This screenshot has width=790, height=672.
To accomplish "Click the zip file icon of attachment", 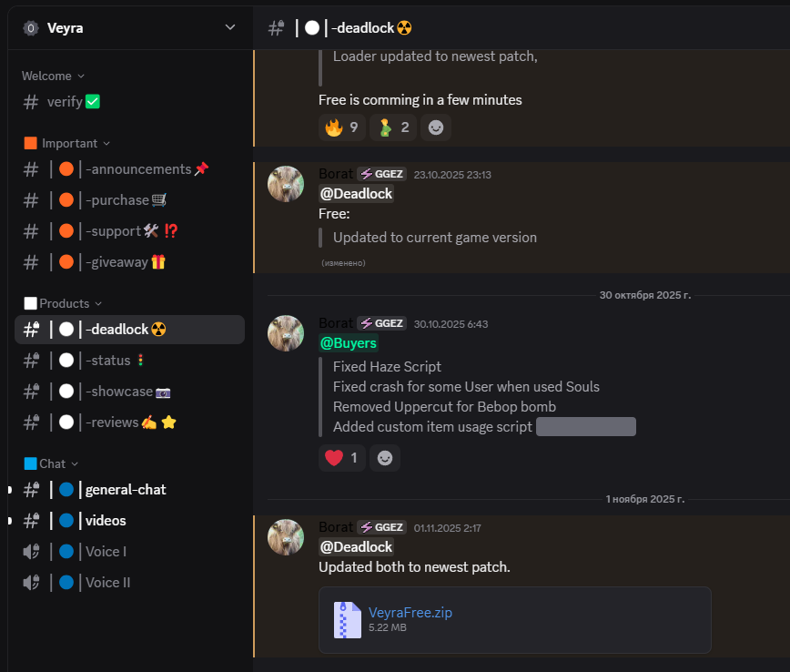I will pyautogui.click(x=347, y=620).
